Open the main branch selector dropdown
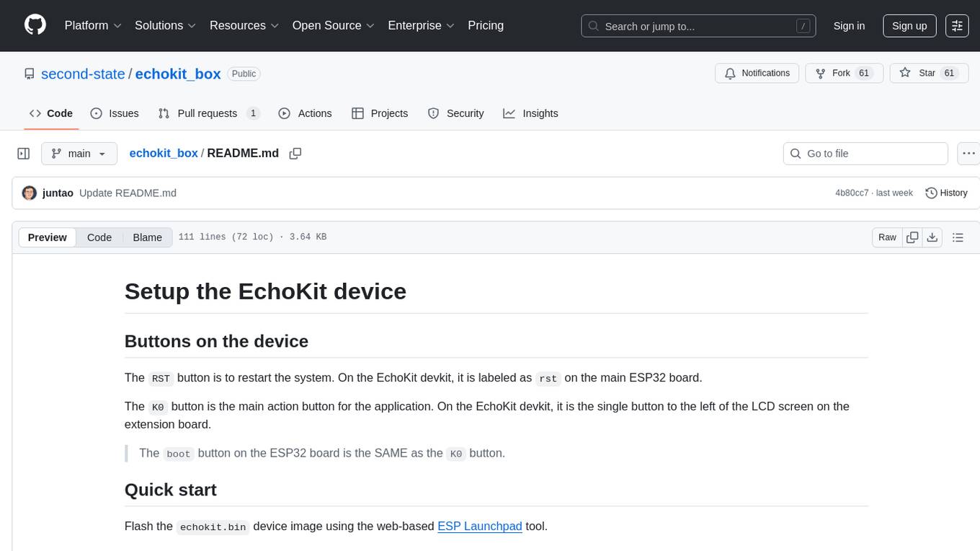The image size is (980, 551). (x=79, y=154)
